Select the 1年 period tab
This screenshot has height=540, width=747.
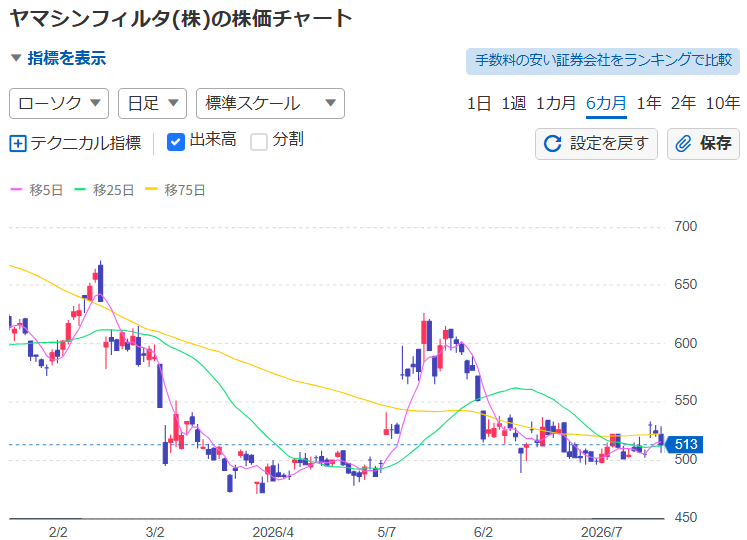pos(649,103)
